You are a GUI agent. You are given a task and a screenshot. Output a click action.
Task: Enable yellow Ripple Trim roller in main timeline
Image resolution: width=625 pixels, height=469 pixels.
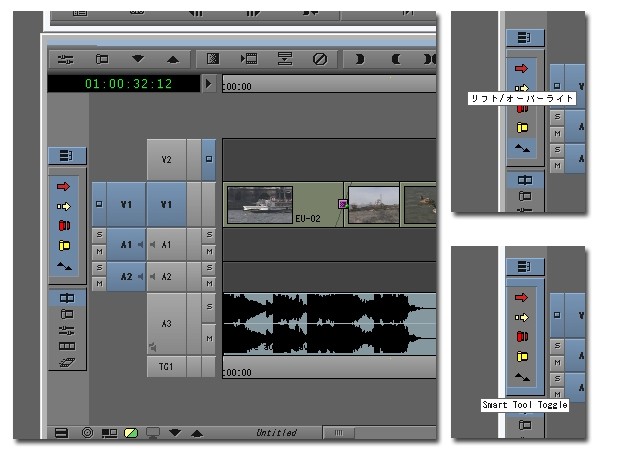pos(64,245)
